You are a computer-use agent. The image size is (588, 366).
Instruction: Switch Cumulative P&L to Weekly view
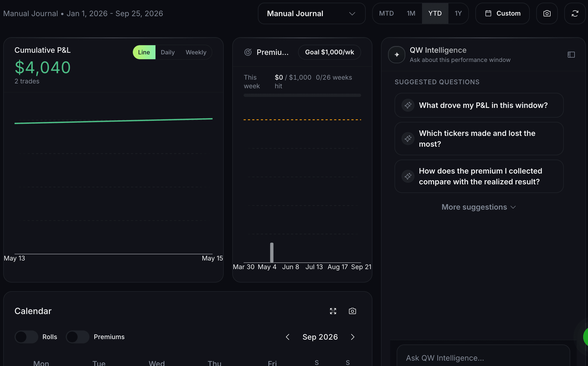196,52
